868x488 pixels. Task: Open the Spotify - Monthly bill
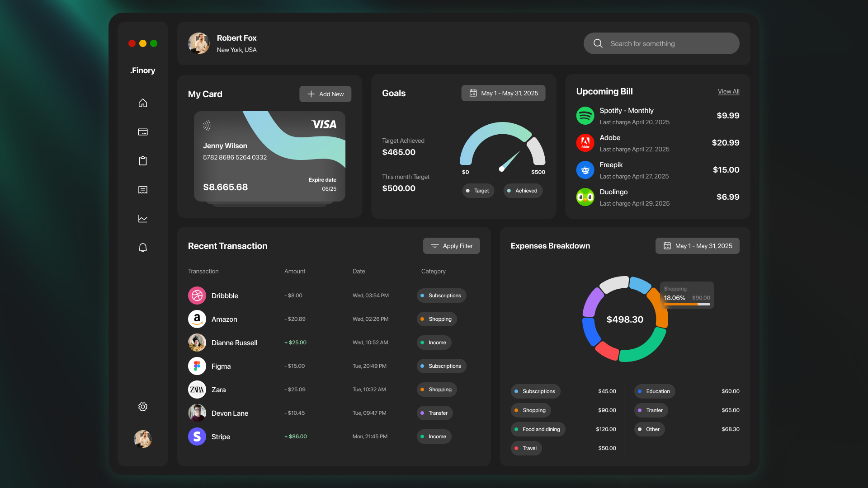point(658,116)
